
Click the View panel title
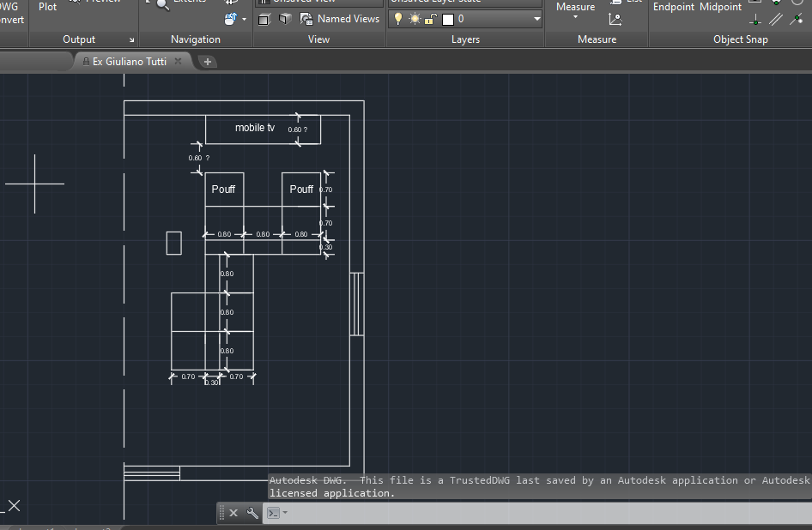(318, 39)
